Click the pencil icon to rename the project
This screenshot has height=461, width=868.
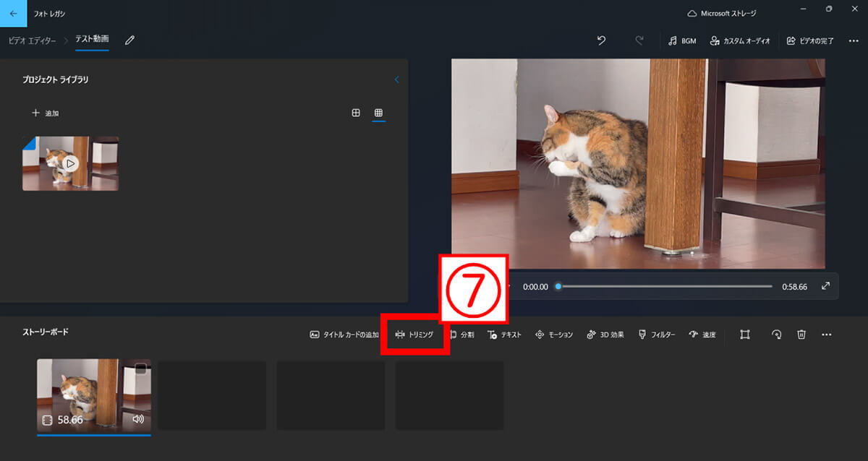[129, 40]
